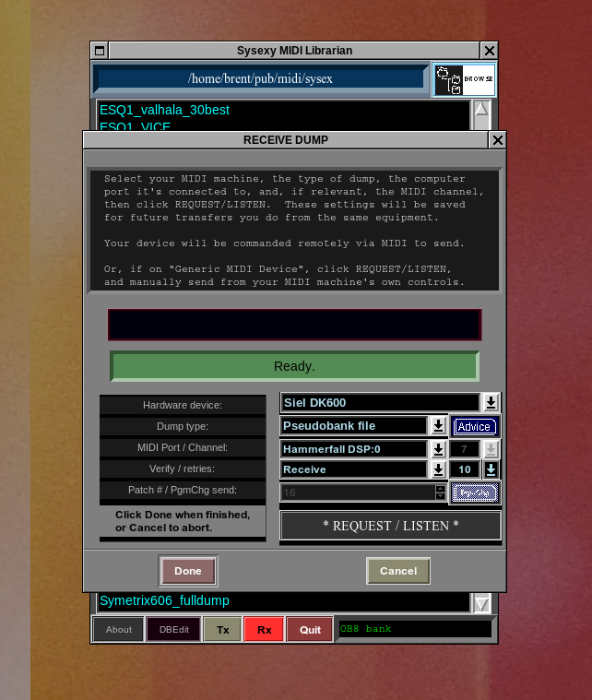The image size is (592, 700).
Task: Expand the Hardware device dropdown (Siel DK600)
Action: [x=491, y=402]
